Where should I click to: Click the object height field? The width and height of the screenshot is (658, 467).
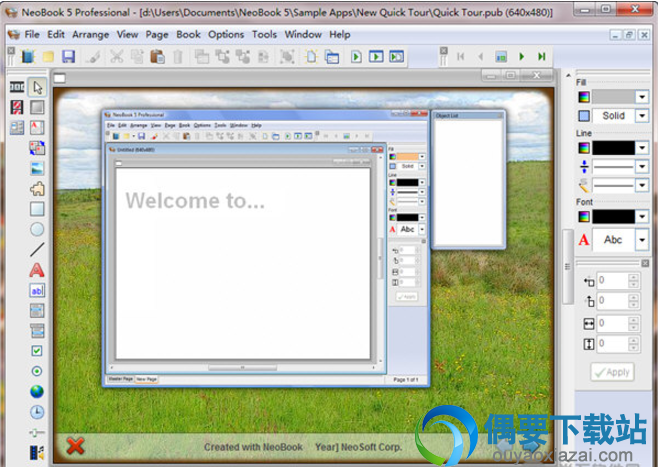point(613,344)
